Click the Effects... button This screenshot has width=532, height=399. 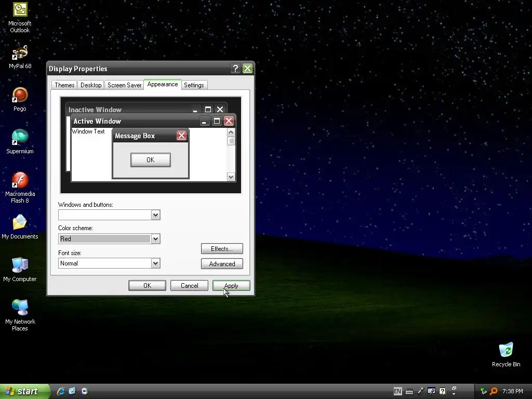(x=222, y=249)
